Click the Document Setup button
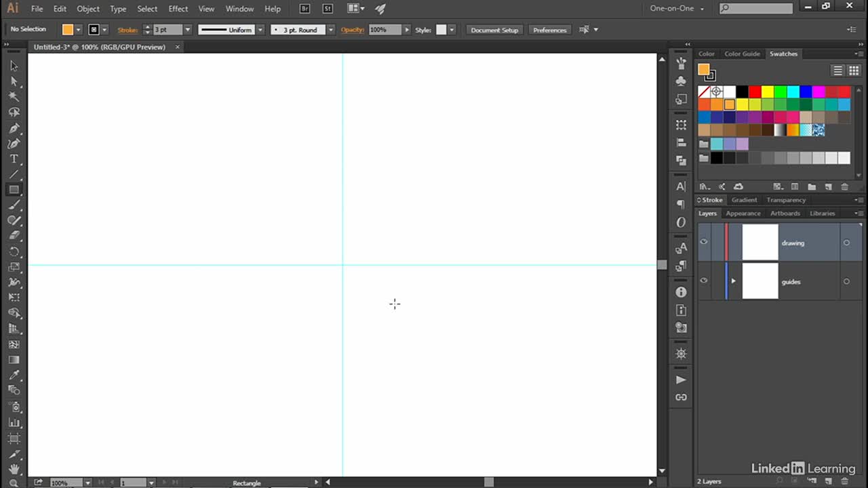 494,30
